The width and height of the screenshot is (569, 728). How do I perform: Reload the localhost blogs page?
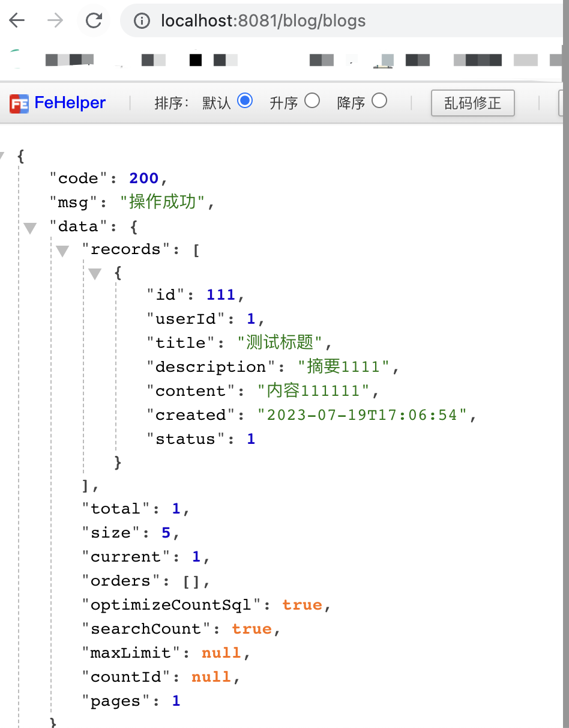(94, 21)
